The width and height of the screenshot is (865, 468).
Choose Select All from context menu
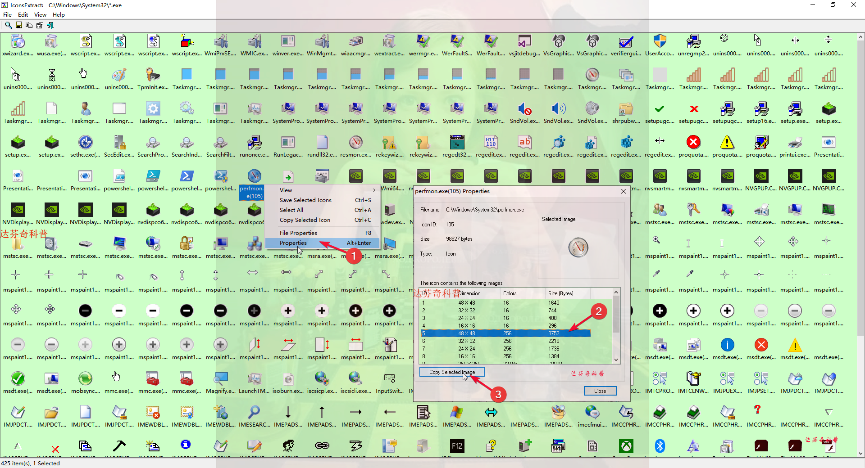pyautogui.click(x=322, y=210)
